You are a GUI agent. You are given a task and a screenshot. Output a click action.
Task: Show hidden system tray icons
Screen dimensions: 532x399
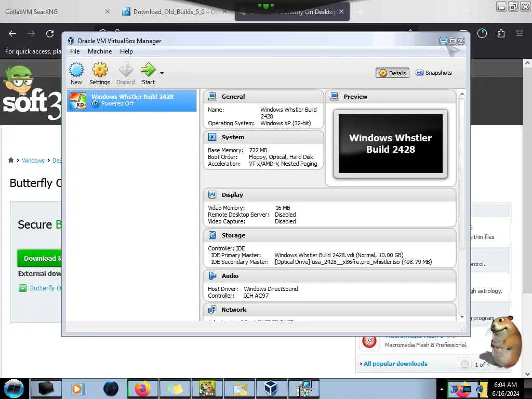point(442,389)
